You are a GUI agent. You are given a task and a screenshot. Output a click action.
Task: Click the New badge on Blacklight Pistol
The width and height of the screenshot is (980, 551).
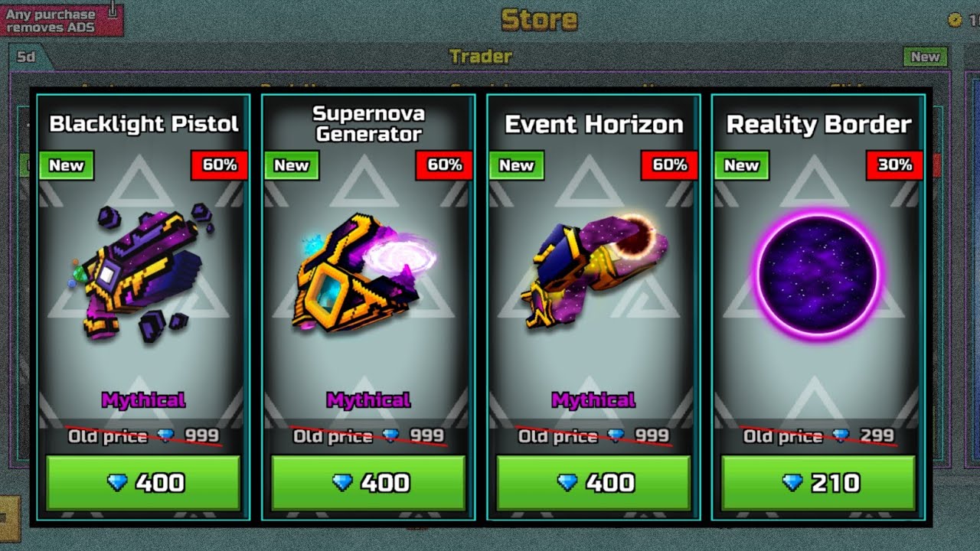point(67,165)
